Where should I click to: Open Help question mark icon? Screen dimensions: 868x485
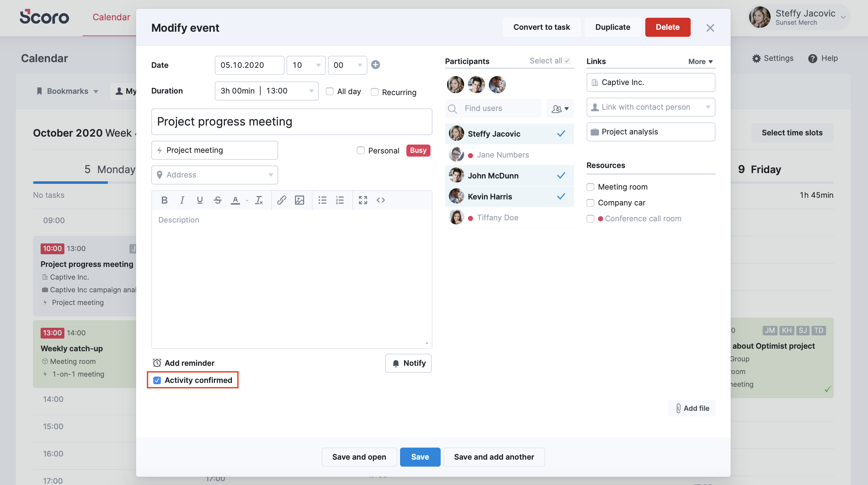pyautogui.click(x=812, y=58)
